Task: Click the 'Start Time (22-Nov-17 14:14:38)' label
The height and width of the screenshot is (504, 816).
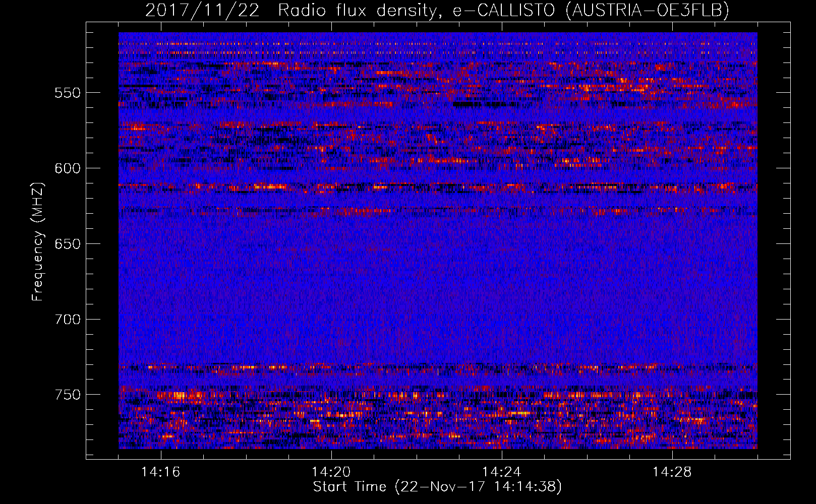Action: (437, 487)
